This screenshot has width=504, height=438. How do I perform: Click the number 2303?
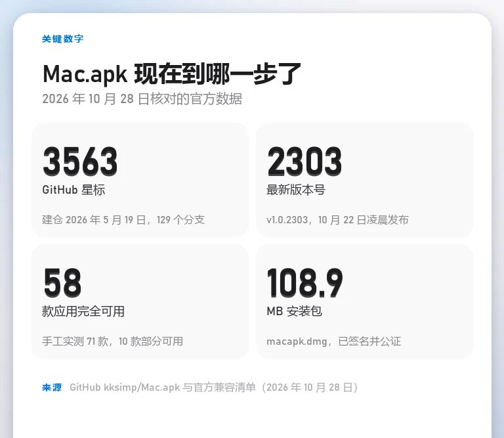click(x=304, y=161)
